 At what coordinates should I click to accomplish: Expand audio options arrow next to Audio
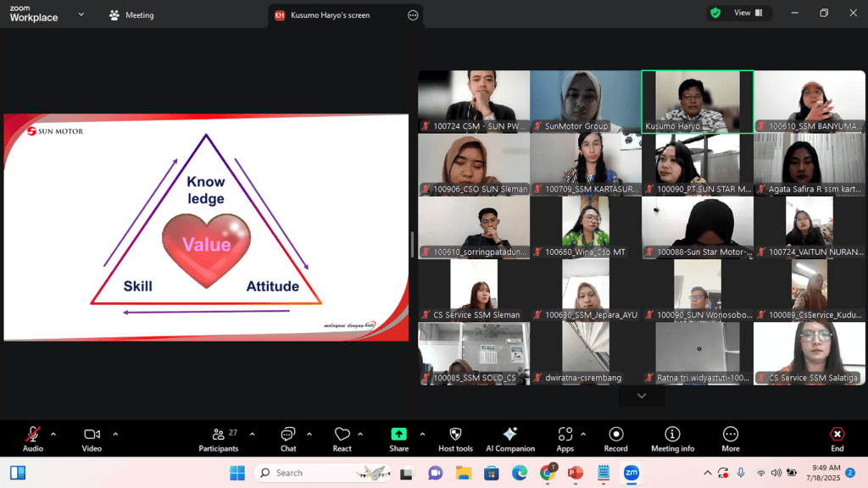click(53, 434)
